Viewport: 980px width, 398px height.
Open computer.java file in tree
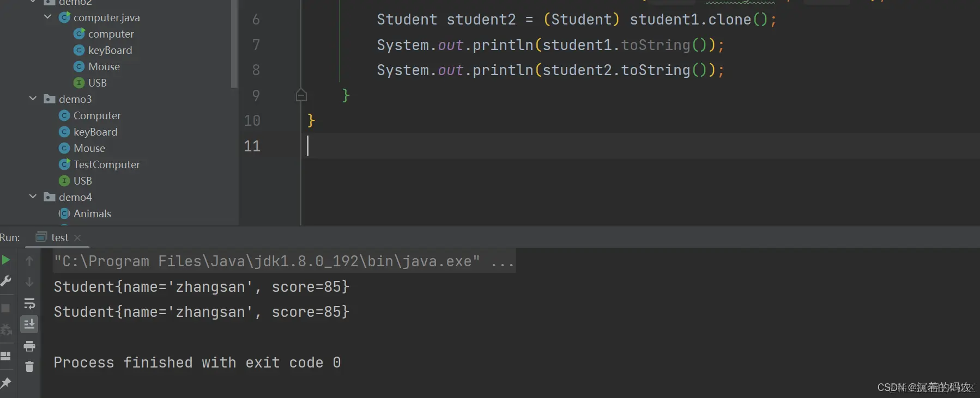(106, 17)
